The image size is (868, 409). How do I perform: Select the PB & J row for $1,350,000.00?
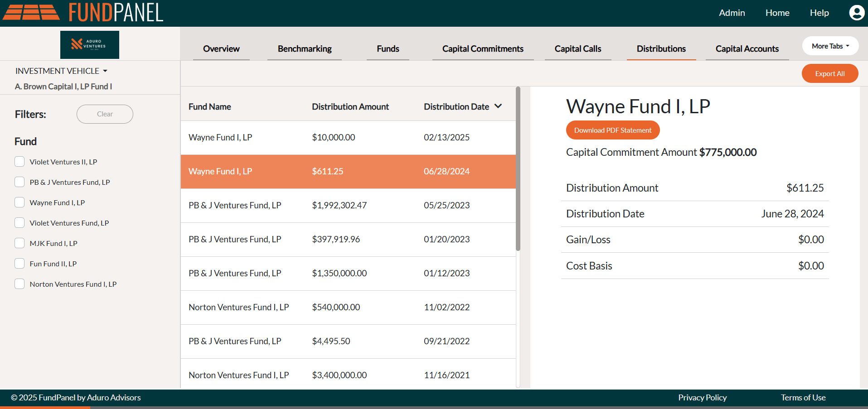click(x=348, y=274)
